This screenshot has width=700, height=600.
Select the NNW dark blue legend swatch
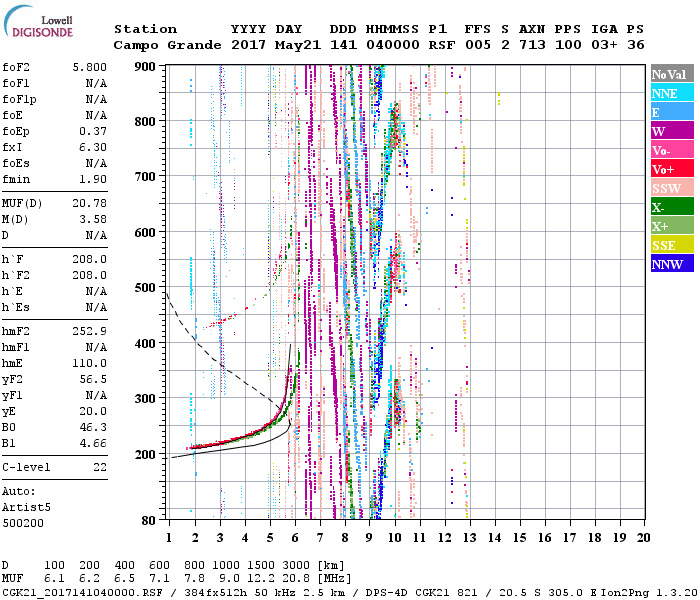672,263
